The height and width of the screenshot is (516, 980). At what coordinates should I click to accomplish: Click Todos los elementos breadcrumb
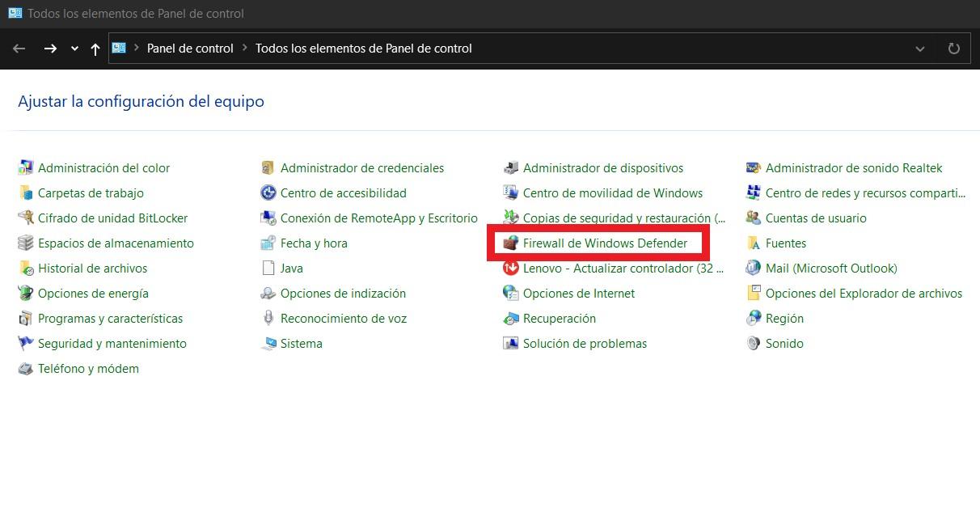(364, 49)
